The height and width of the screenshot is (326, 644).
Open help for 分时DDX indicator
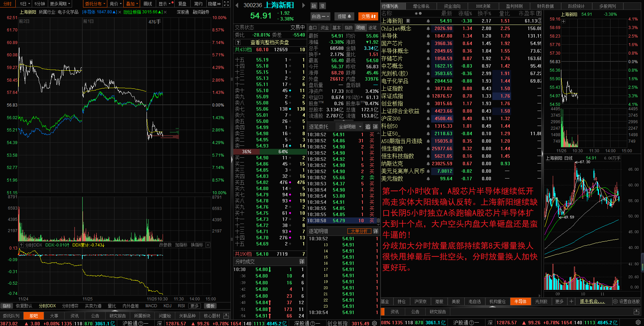[22, 245]
